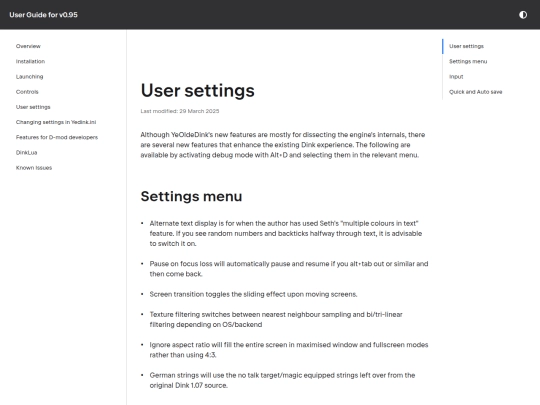
Task: Toggle the dark/light theme icon
Action: [523, 15]
